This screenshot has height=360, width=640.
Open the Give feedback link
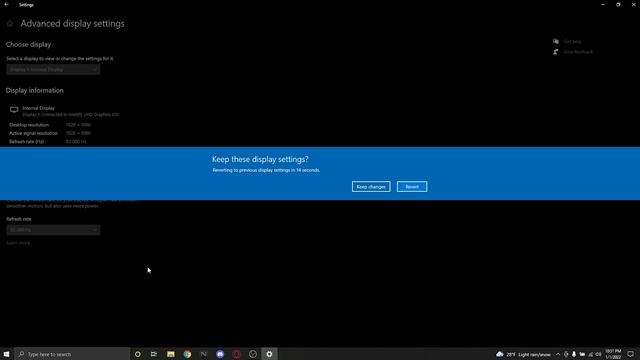coord(578,52)
